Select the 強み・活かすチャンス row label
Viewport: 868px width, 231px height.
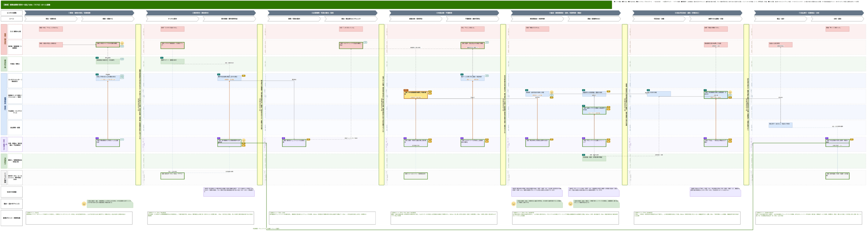pos(12,204)
